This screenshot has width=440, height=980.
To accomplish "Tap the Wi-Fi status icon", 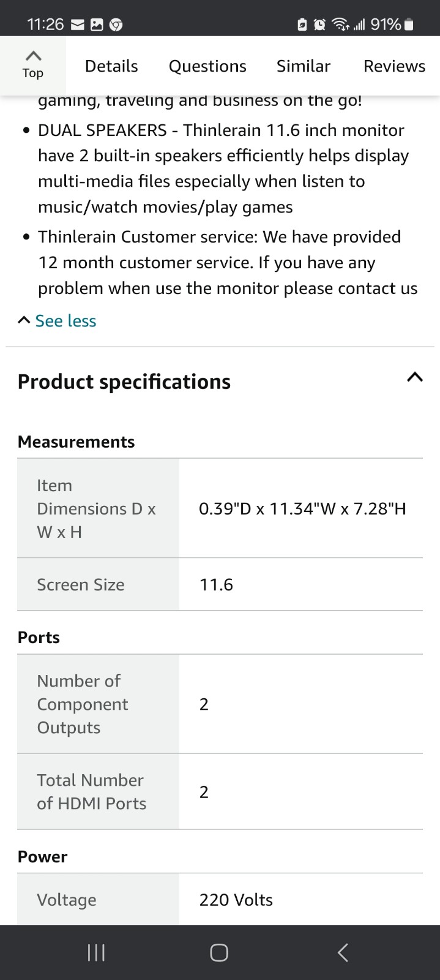I will click(x=340, y=24).
